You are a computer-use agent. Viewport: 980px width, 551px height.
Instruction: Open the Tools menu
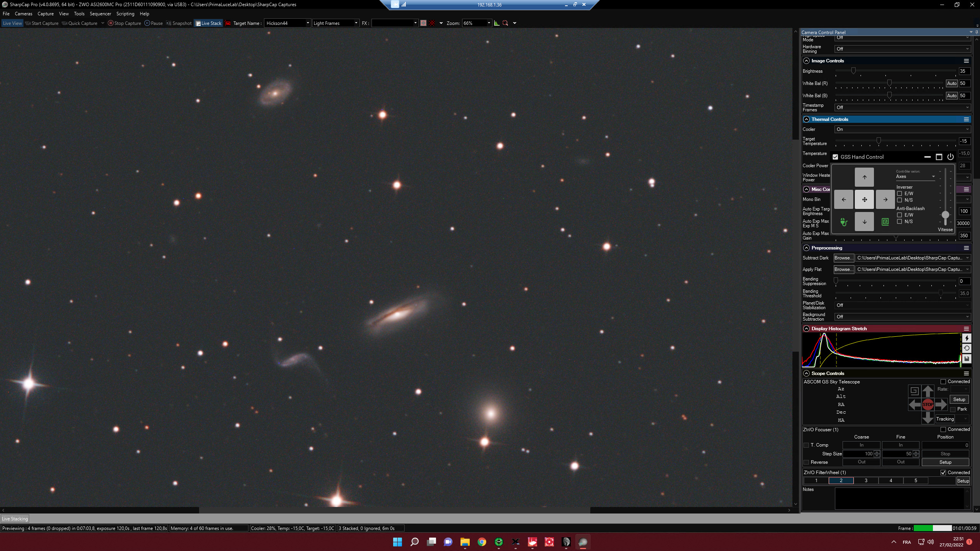pyautogui.click(x=79, y=14)
